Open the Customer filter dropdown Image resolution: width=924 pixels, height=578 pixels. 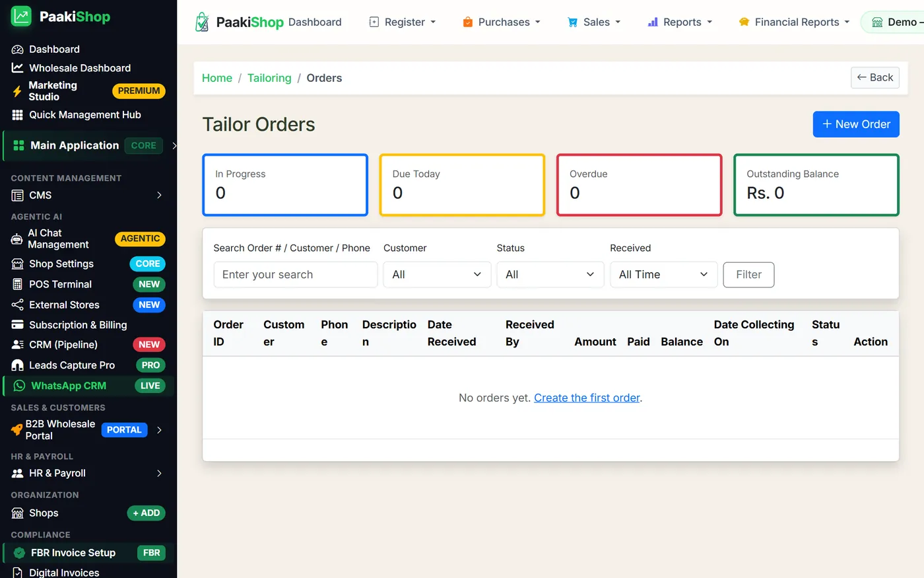coord(437,275)
